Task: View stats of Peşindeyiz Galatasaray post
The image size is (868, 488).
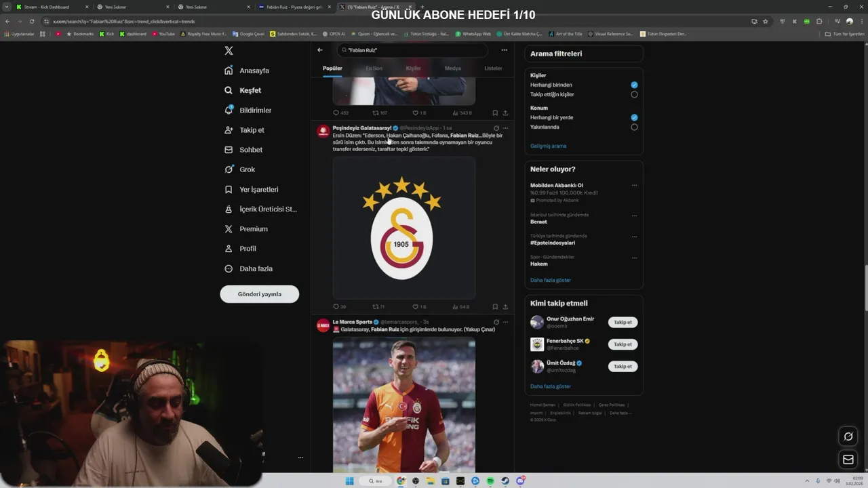Action: pos(460,307)
